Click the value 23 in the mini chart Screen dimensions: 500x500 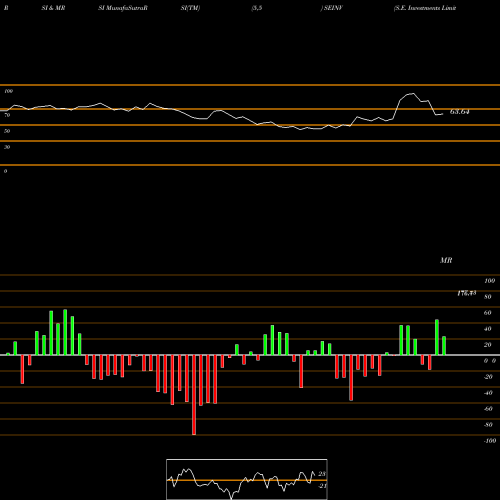point(322,474)
